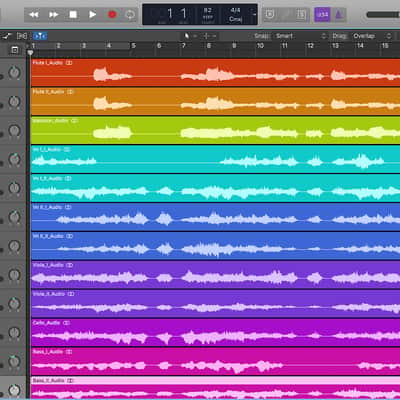This screenshot has height=400, width=400.
Task: Click bar 13 in the ruler
Action: 335,45
